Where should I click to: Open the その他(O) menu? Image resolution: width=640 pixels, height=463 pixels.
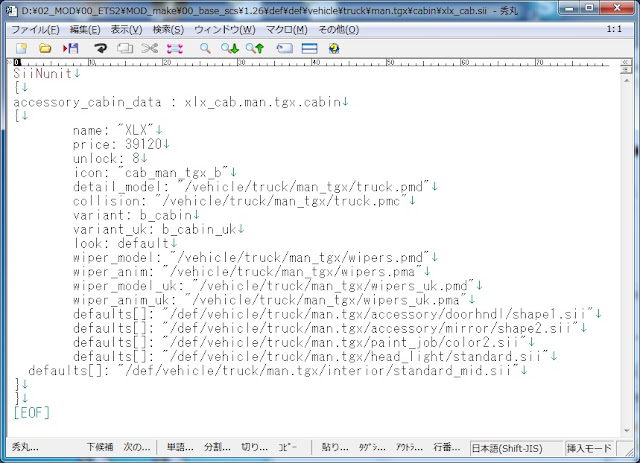(x=339, y=29)
